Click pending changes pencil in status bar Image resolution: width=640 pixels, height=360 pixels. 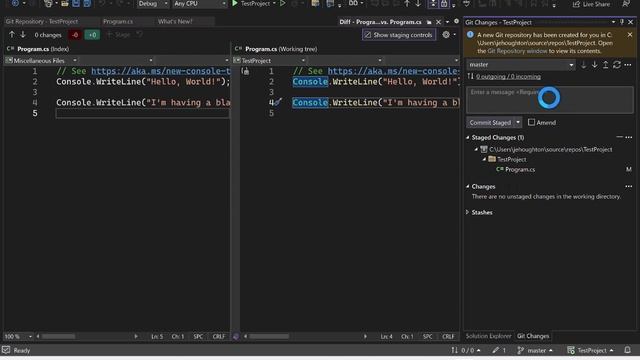499,350
